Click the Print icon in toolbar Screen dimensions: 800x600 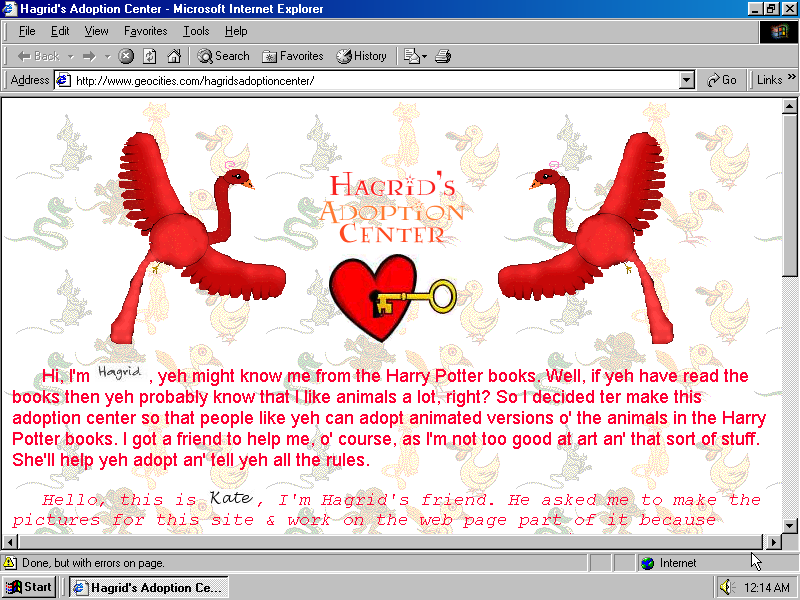(443, 56)
